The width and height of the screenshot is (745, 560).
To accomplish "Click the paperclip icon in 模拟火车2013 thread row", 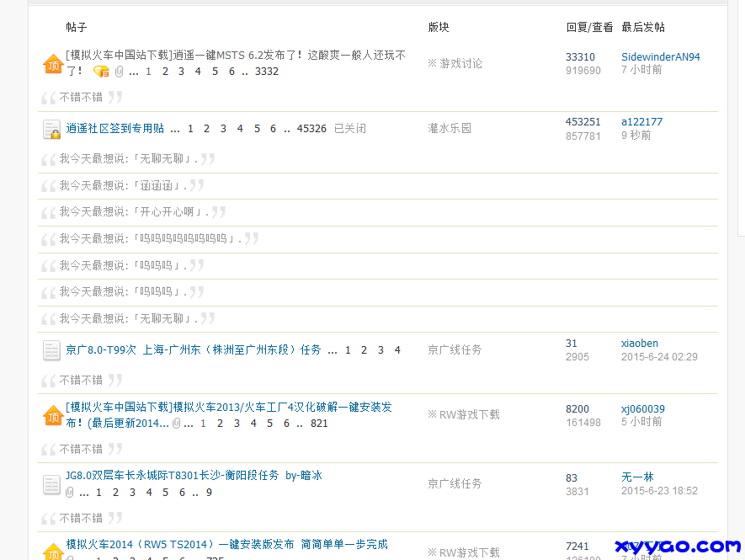I will tap(177, 424).
